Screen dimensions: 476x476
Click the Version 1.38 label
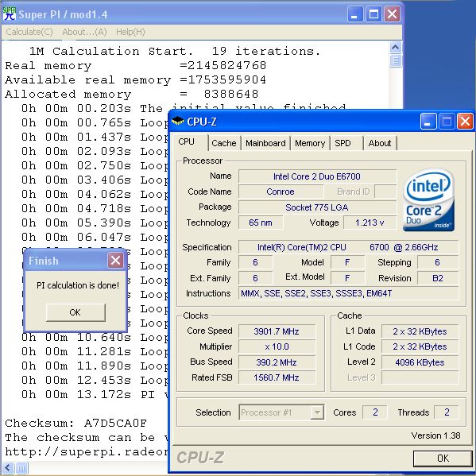pos(436,435)
